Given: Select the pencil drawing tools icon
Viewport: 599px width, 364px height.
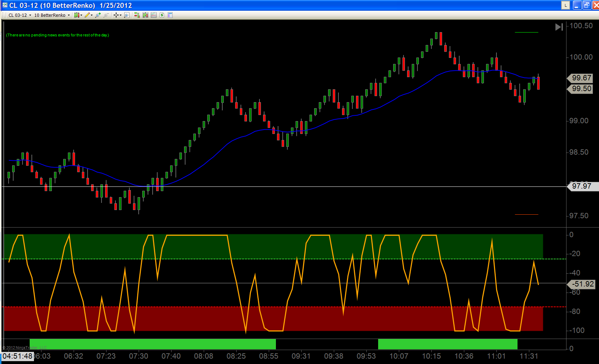Looking at the screenshot, I should 87,15.
